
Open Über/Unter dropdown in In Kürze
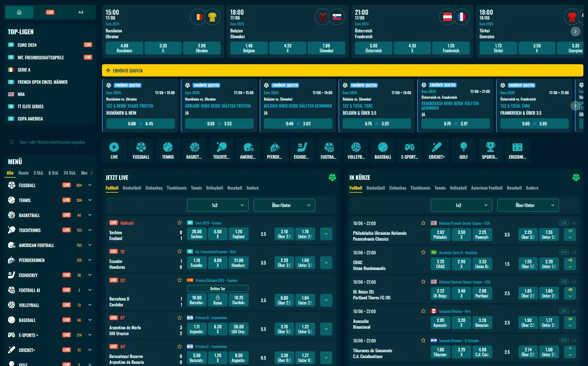[x=528, y=205]
